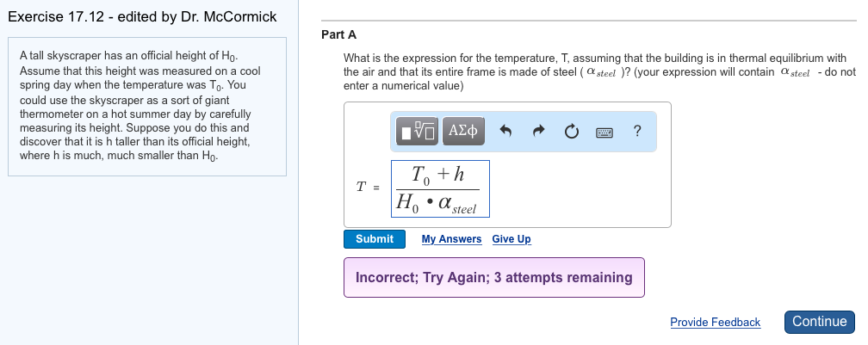Image resolution: width=868 pixels, height=345 pixels.
Task: Open the keyboard shortcuts icon
Action: [x=604, y=131]
